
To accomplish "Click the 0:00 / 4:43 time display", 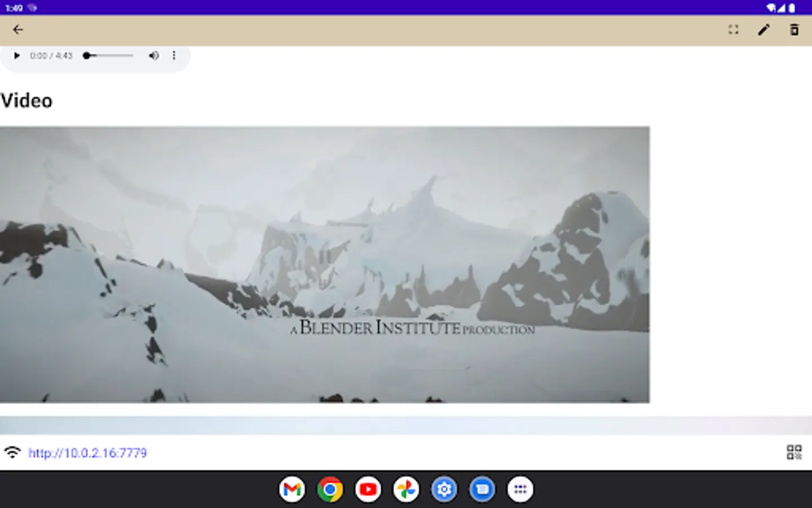I will (x=51, y=55).
